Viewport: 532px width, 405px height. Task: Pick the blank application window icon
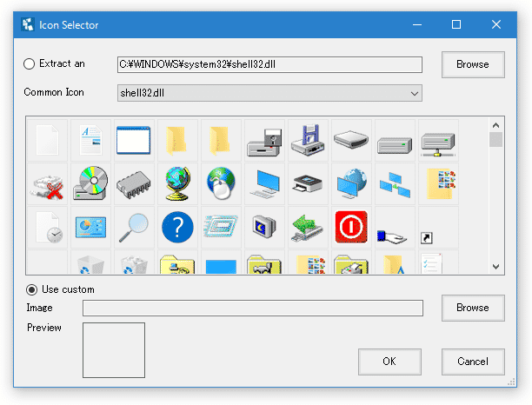coord(133,140)
